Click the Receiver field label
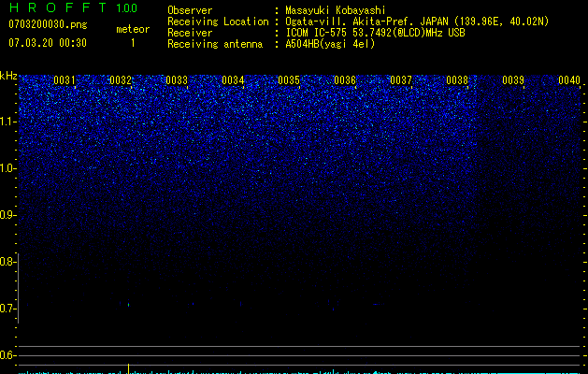This screenshot has height=374, width=588. (190, 33)
